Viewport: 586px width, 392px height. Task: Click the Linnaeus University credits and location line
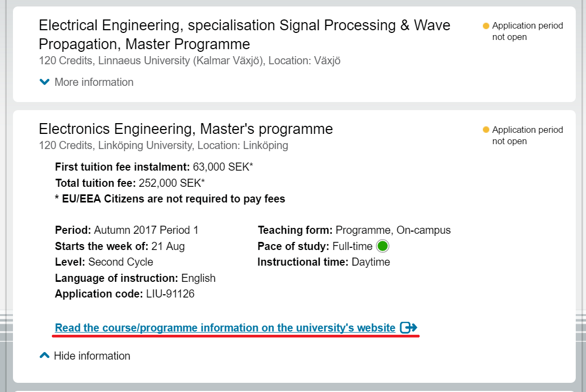pyautogui.click(x=190, y=60)
